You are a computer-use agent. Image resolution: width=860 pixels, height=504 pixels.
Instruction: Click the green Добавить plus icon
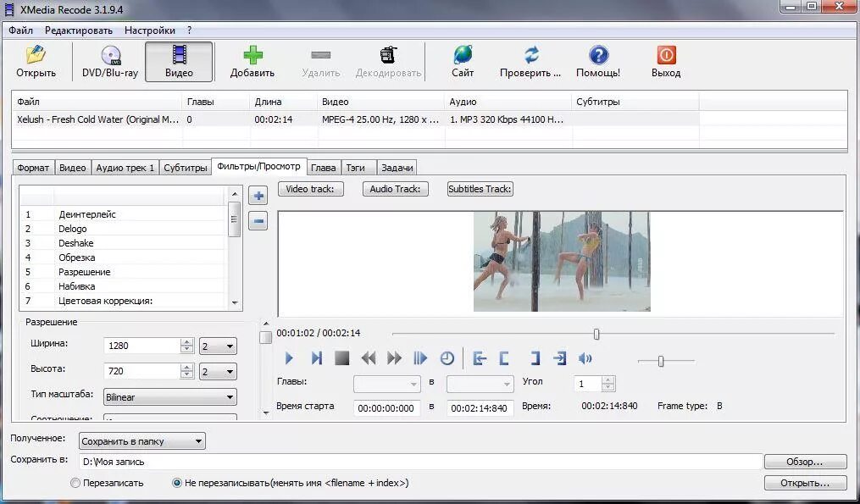252,55
